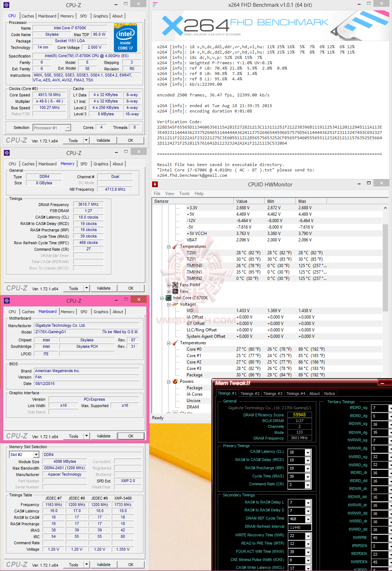
Task: Select Caches tab in the top CPU-Z window
Action: pos(28,16)
